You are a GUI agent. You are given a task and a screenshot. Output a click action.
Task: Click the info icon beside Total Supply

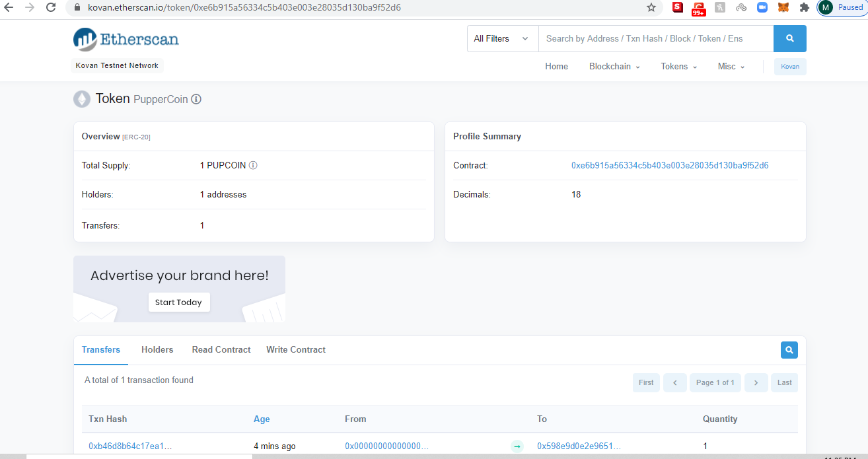[x=253, y=165]
